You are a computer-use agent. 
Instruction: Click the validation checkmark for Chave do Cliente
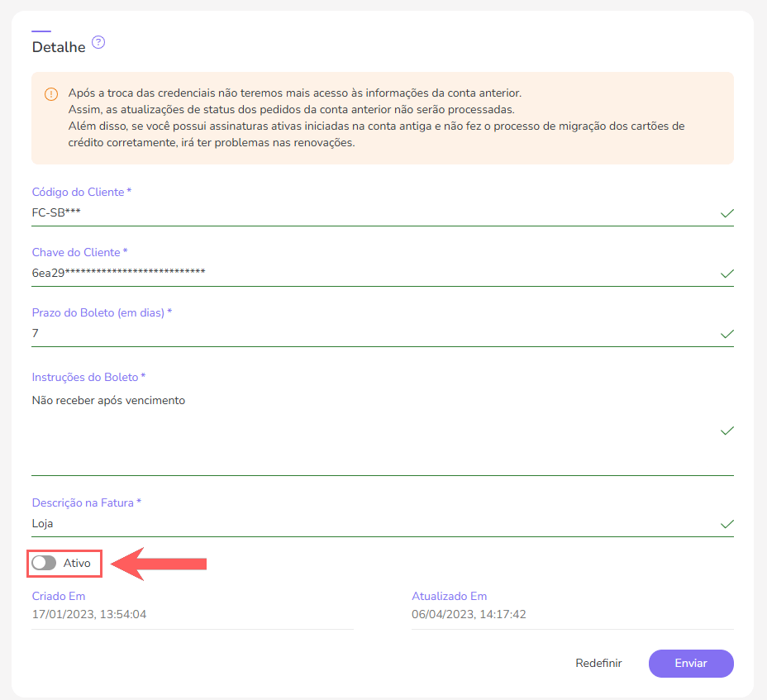pyautogui.click(x=727, y=274)
